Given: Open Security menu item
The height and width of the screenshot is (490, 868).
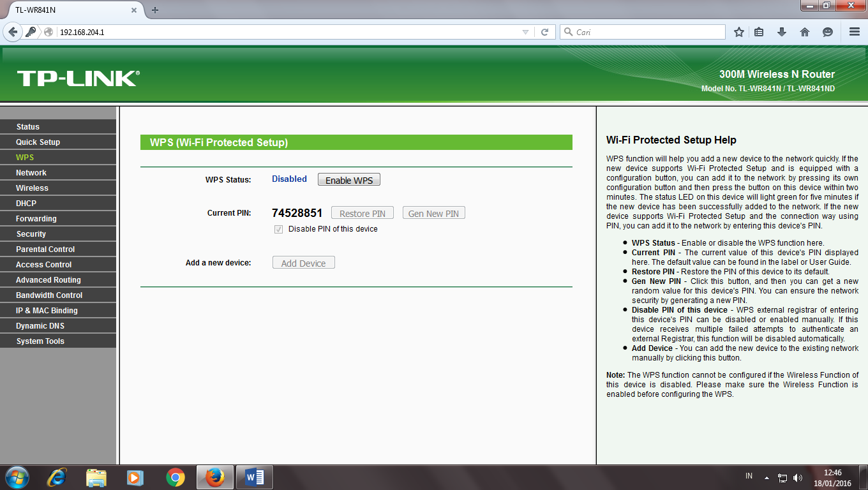Looking at the screenshot, I should pos(58,234).
